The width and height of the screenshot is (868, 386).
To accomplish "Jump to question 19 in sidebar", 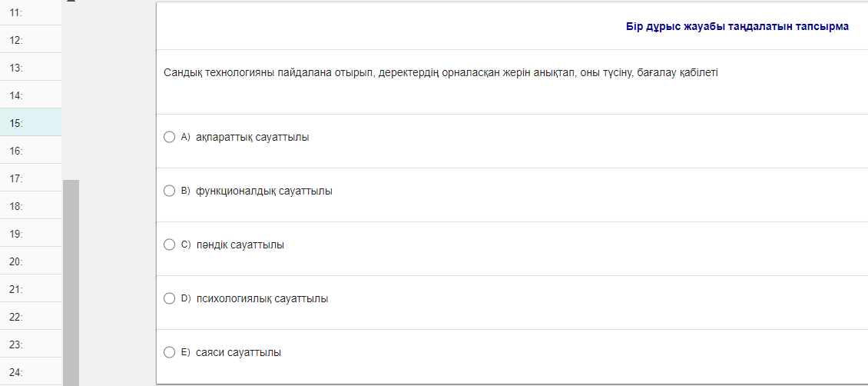I will [x=31, y=234].
